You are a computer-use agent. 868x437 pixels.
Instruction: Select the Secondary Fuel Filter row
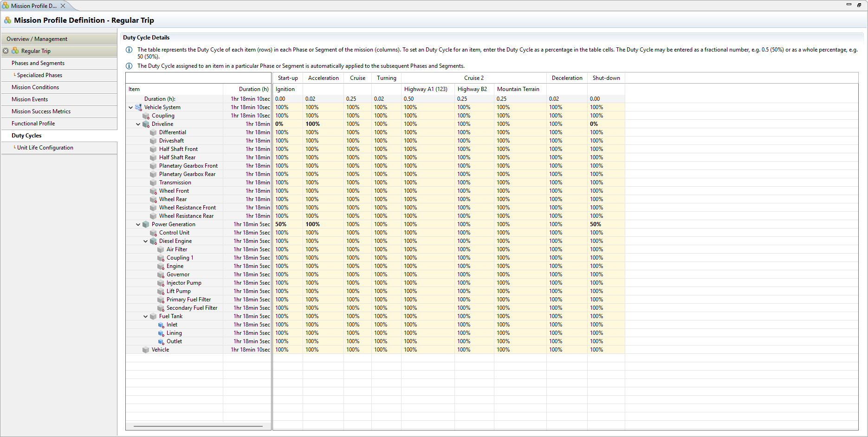click(198, 308)
